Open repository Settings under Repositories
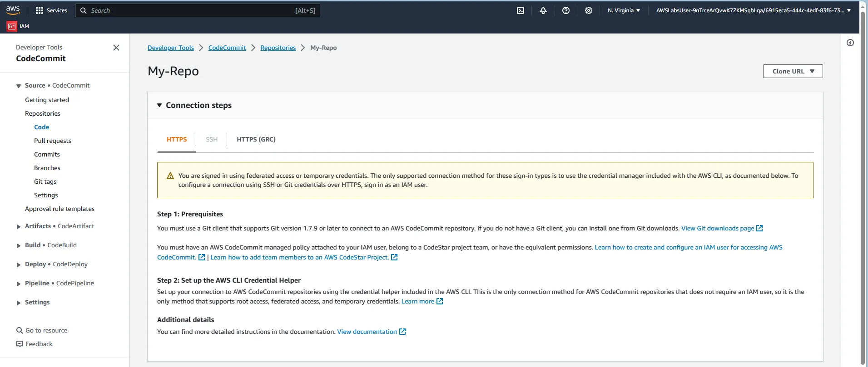 46,195
